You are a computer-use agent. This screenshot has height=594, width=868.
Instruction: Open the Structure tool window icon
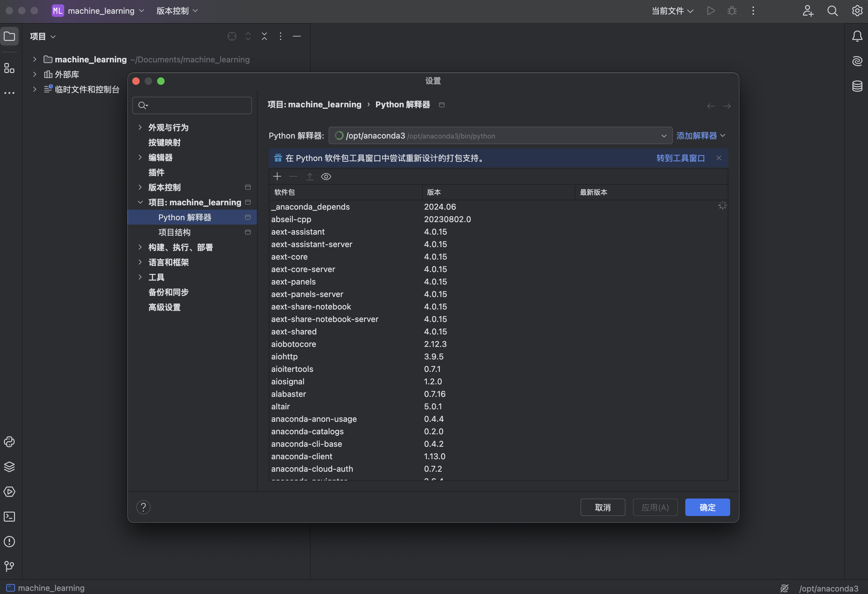(9, 68)
